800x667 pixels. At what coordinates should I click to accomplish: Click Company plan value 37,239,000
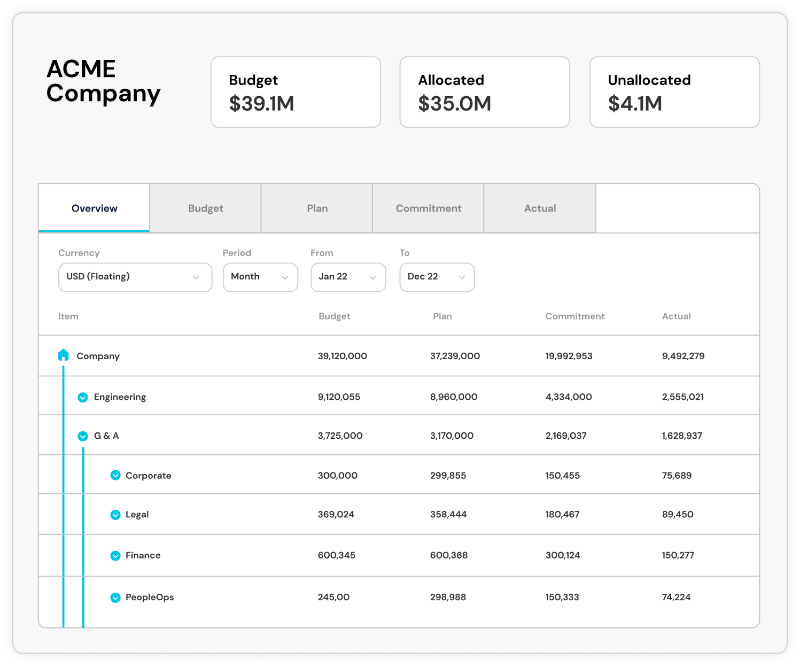click(x=455, y=356)
